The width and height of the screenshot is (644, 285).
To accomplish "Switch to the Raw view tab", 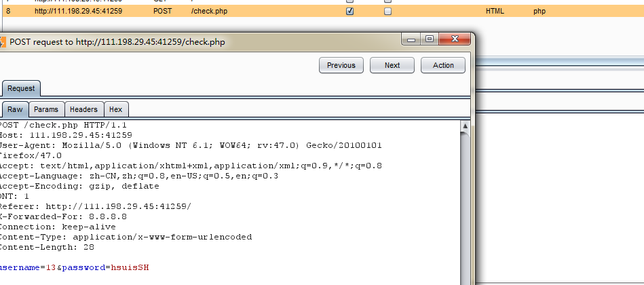I will (15, 109).
